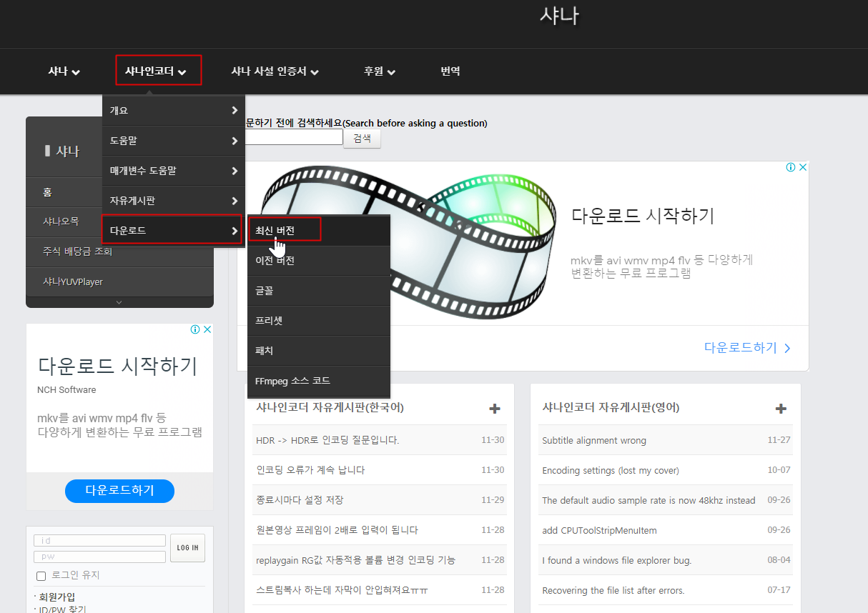Viewport: 868px width, 613px height.
Task: Click the ad info icon on the banner ad
Action: coord(791,167)
